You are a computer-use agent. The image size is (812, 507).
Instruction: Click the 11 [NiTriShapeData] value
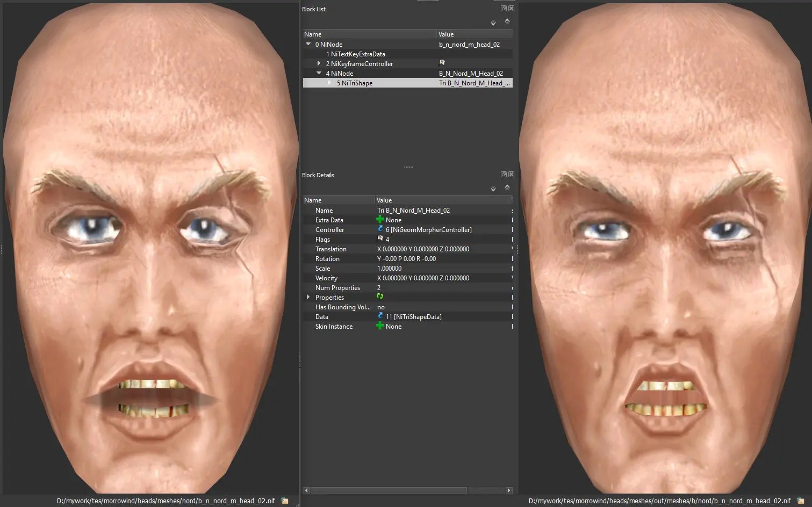[x=414, y=317]
